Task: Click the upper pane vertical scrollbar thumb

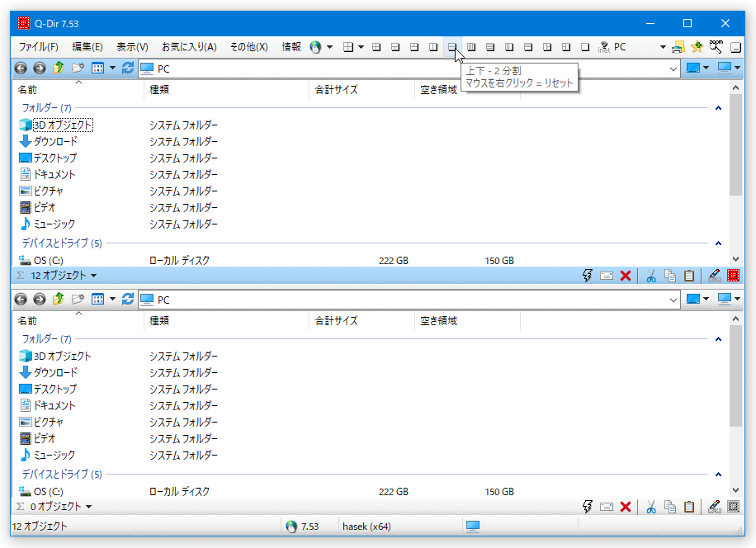Action: pyautogui.click(x=735, y=144)
